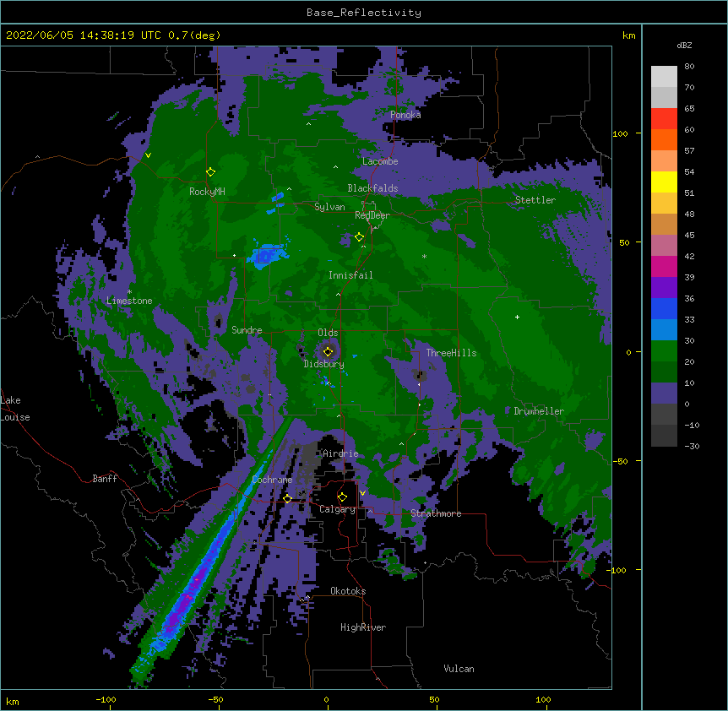Click the white plus marker near Drumheller region
728x711 pixels.
tap(517, 317)
